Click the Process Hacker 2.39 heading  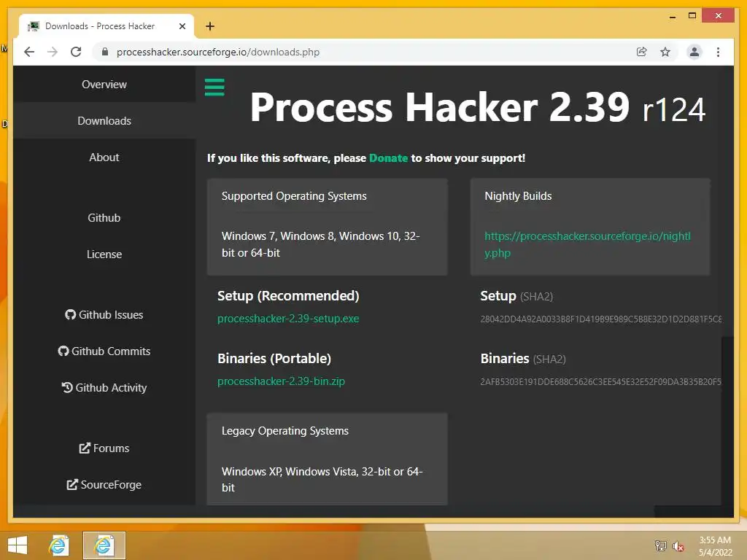[477, 108]
